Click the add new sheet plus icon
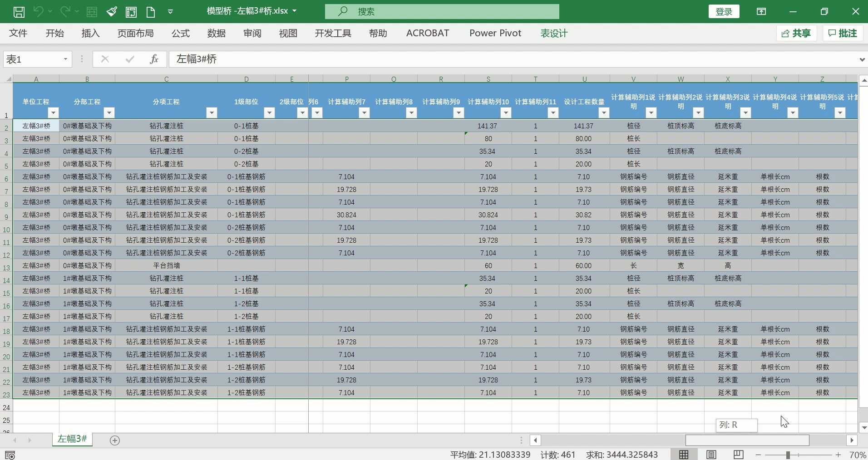This screenshot has width=868, height=460. point(115,440)
